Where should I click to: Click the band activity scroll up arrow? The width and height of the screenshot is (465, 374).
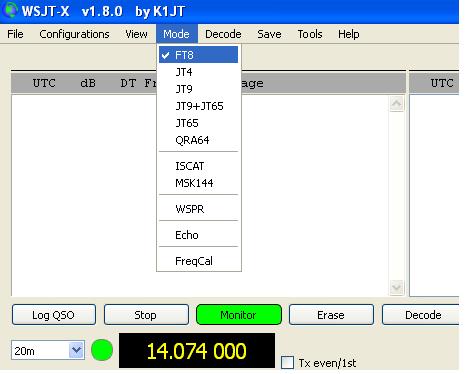point(396,104)
